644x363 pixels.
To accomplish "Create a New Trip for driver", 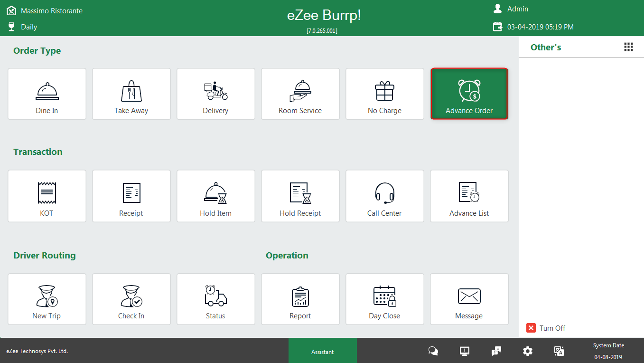I will coord(47,299).
